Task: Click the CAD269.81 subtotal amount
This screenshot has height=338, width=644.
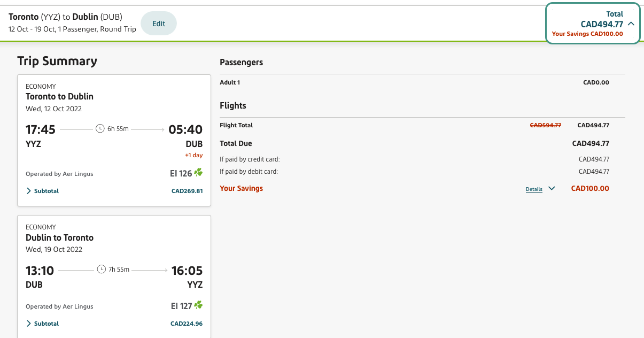Action: (x=187, y=191)
